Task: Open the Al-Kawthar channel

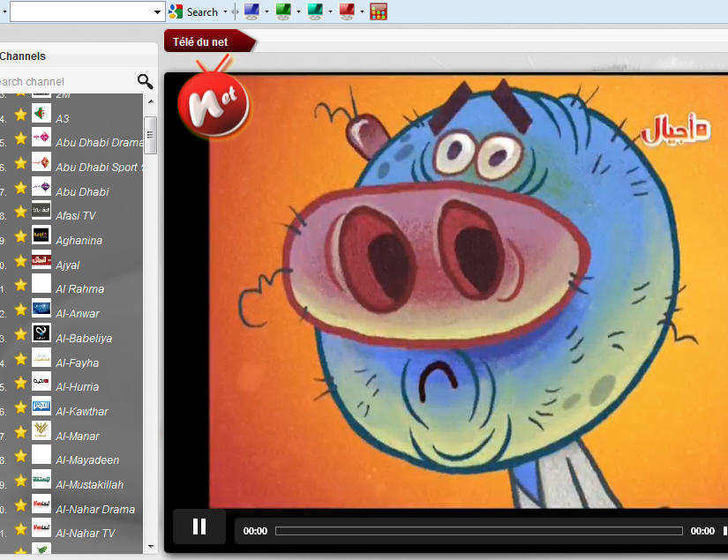Action: (82, 412)
